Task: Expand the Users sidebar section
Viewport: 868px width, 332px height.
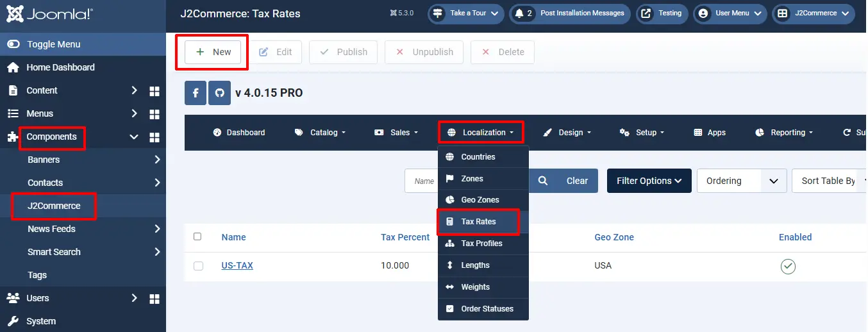Action: coord(134,298)
